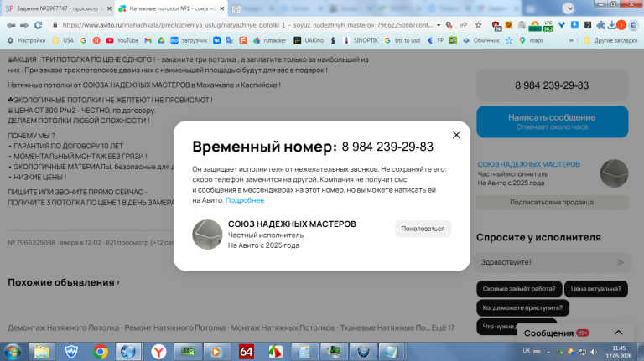Open 'Похожие объявления' section link

tap(64, 282)
